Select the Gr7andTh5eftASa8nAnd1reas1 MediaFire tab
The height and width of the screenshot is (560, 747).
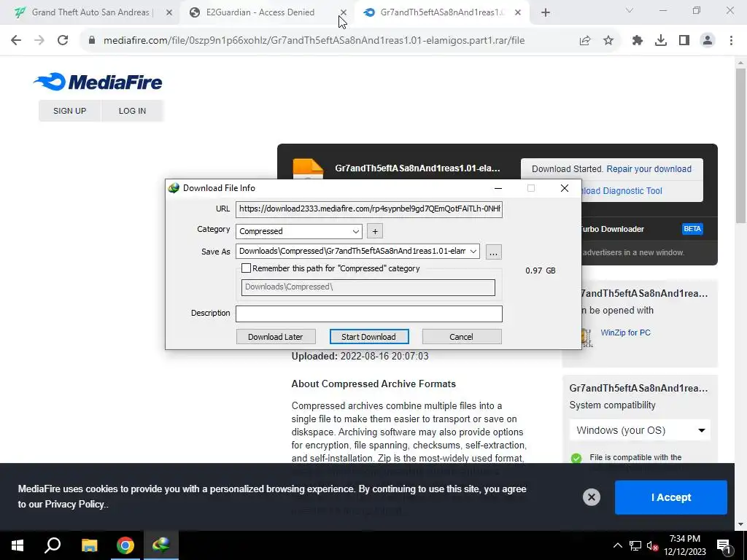(x=442, y=12)
